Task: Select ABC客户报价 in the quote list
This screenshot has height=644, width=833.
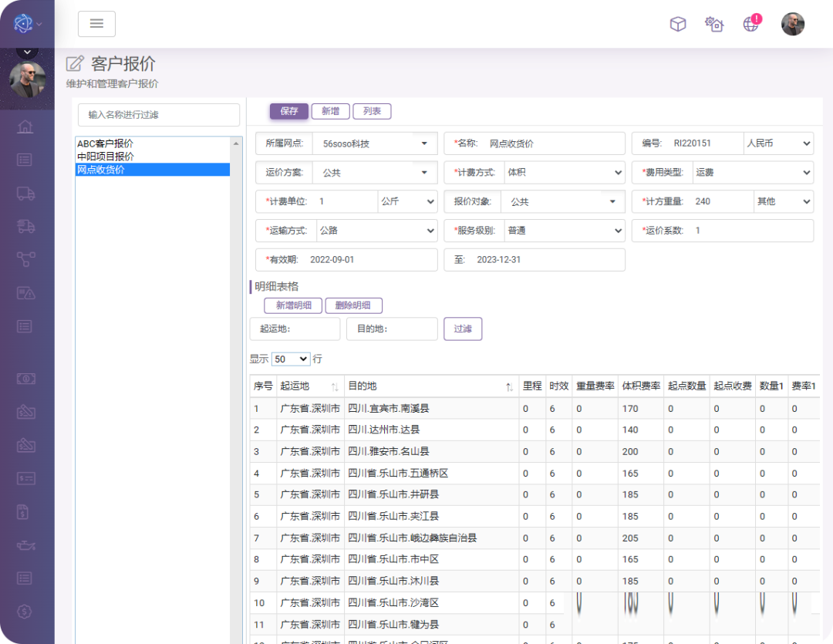Action: pyautogui.click(x=105, y=143)
